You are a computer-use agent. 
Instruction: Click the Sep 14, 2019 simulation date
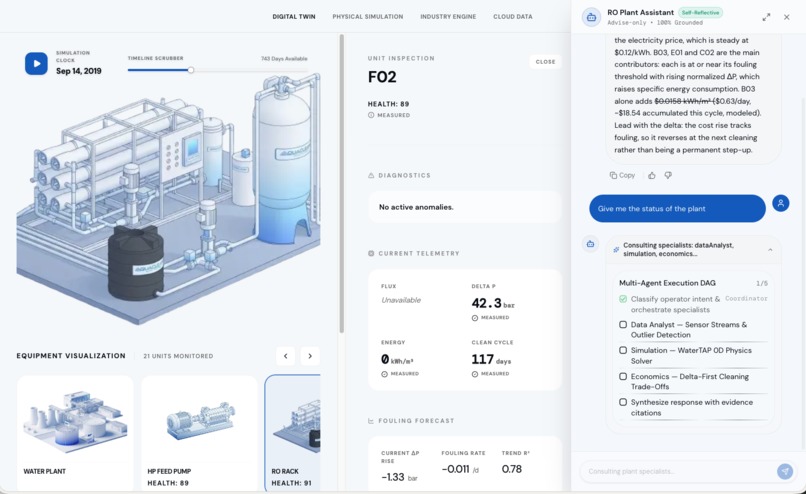coord(79,71)
